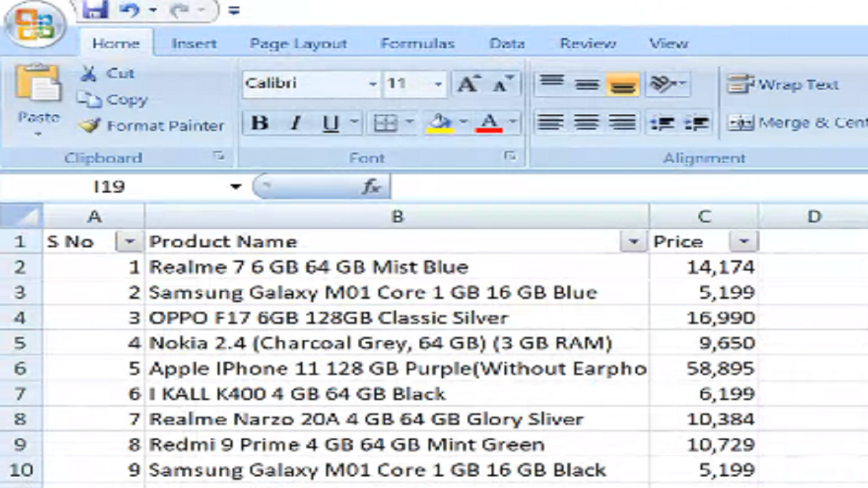Toggle Bold formatting
868x488 pixels.
[x=260, y=123]
